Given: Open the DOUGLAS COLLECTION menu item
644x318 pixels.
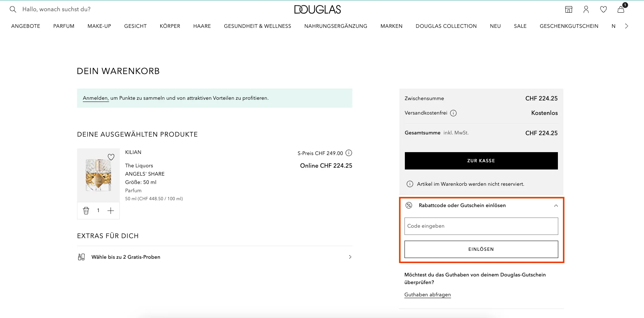Looking at the screenshot, I should pos(446,26).
